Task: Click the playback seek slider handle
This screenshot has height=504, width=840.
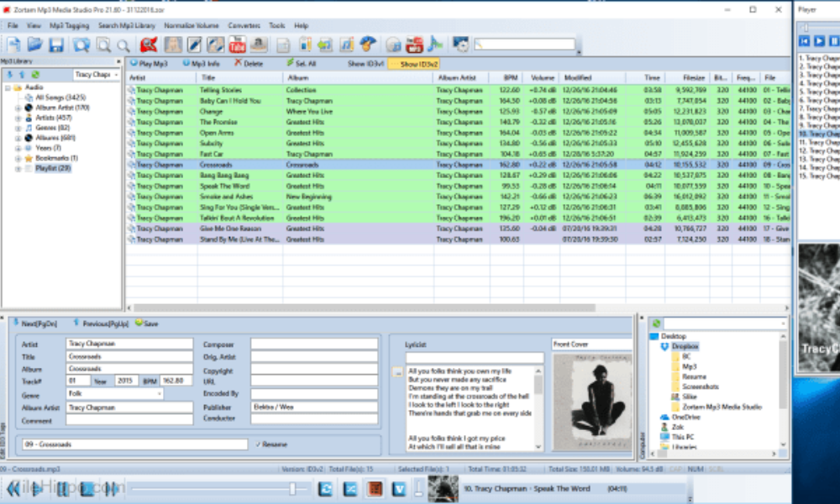Action: [x=292, y=488]
